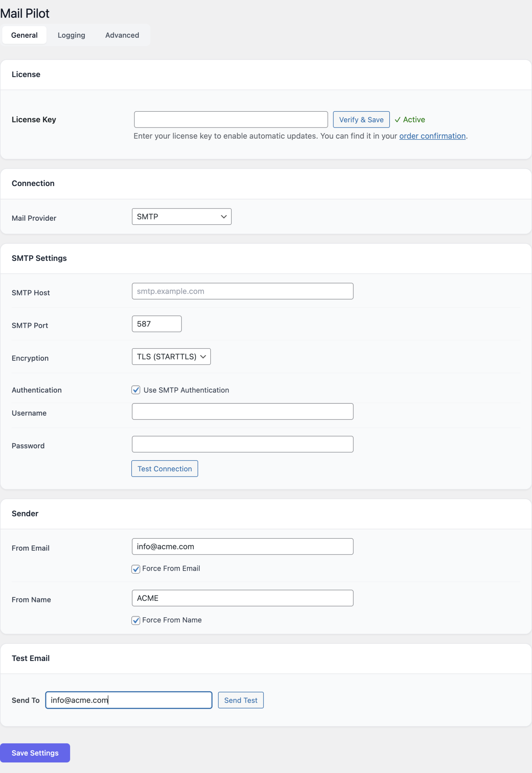Image resolution: width=532 pixels, height=773 pixels.
Task: Click the Send Test button
Action: (240, 700)
